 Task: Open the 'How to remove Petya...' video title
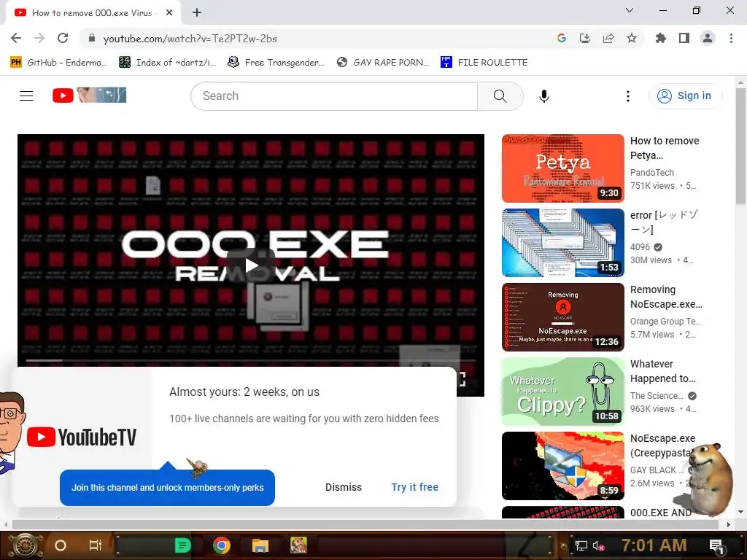665,148
